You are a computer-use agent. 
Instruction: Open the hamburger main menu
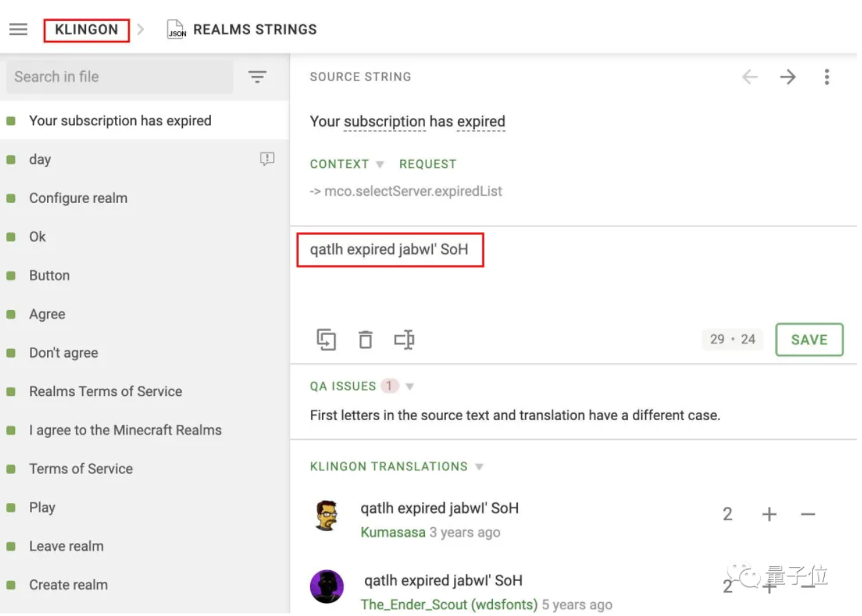pos(18,29)
